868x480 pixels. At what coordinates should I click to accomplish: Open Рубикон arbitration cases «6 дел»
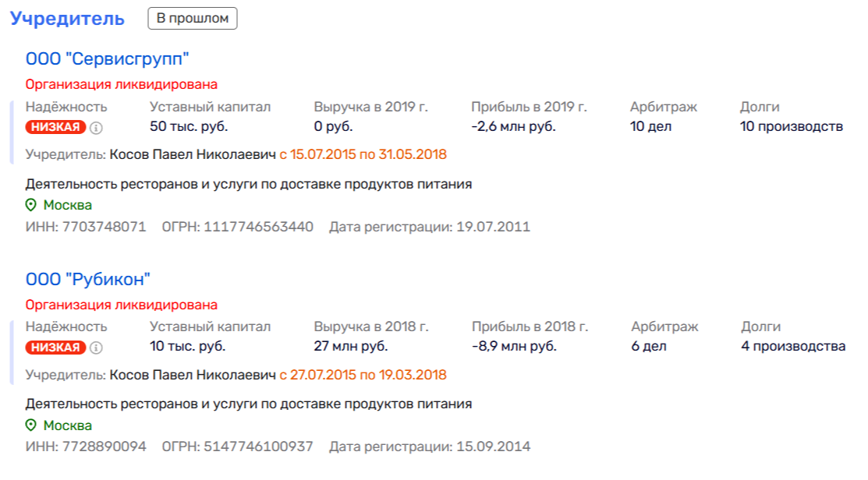coord(649,347)
